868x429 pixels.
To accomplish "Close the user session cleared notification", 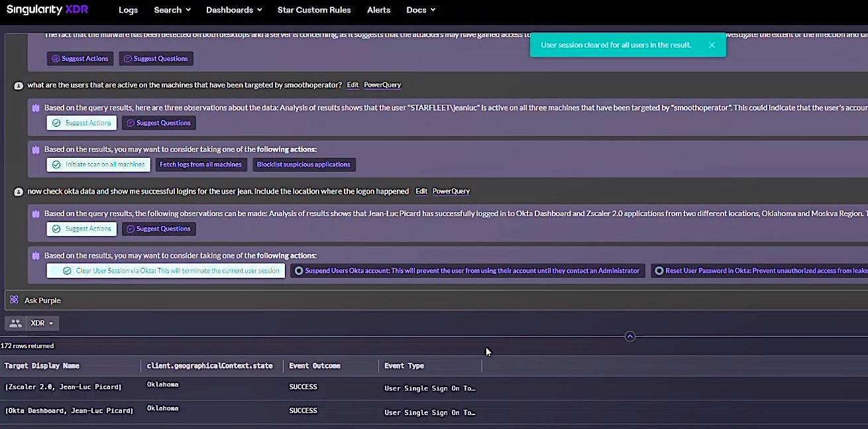I will [x=712, y=45].
